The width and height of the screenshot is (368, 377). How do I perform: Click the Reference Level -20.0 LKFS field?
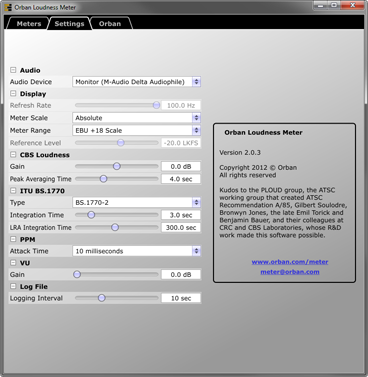click(x=181, y=143)
